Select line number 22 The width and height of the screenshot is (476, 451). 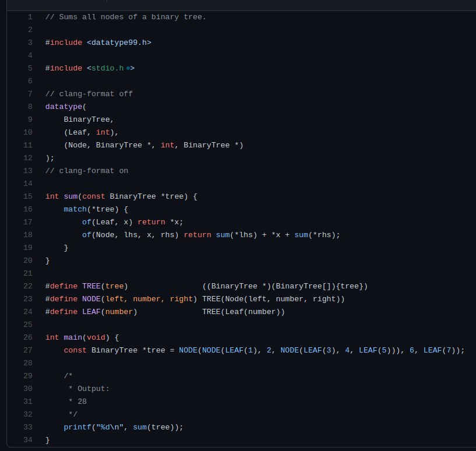[28, 286]
